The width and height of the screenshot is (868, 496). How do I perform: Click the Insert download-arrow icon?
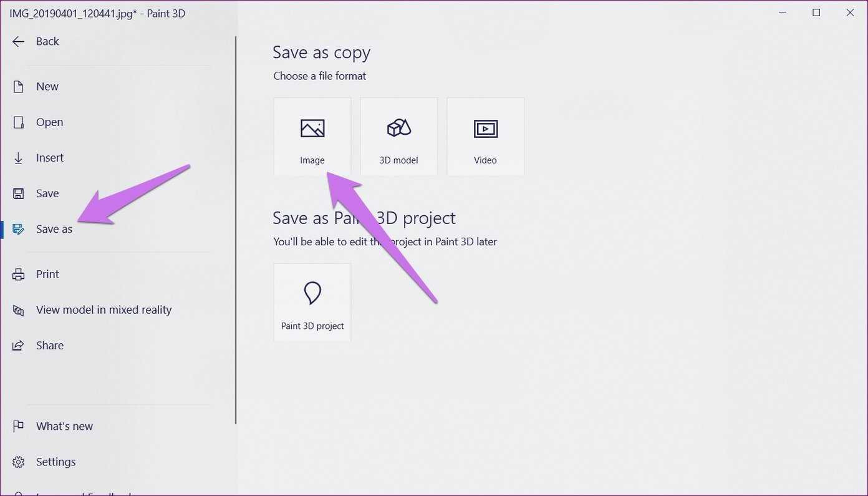(x=19, y=158)
